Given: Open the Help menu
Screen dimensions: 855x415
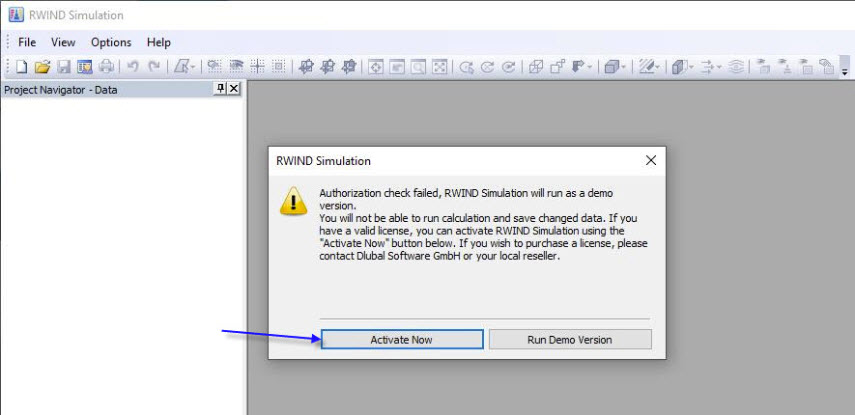Looking at the screenshot, I should pos(159,42).
